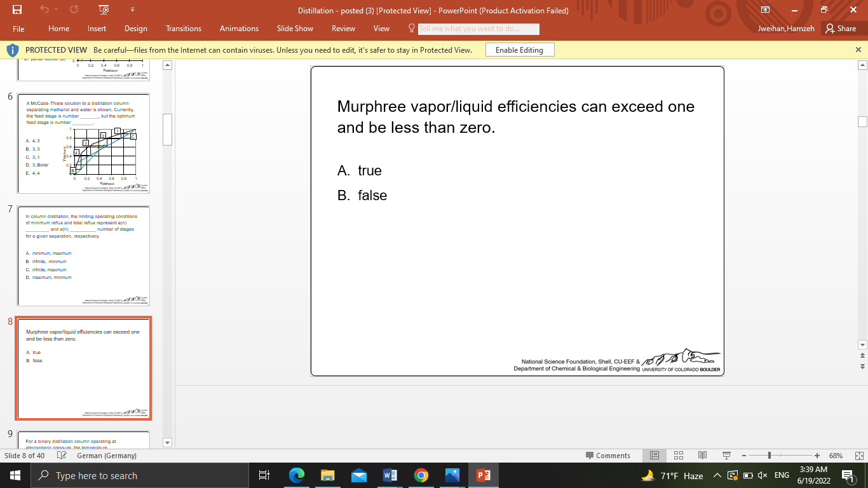Open the Undo history dropdown arrow

[56, 10]
